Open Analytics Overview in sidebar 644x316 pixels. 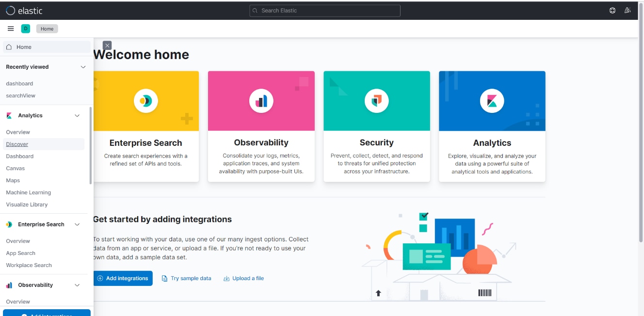(x=18, y=132)
